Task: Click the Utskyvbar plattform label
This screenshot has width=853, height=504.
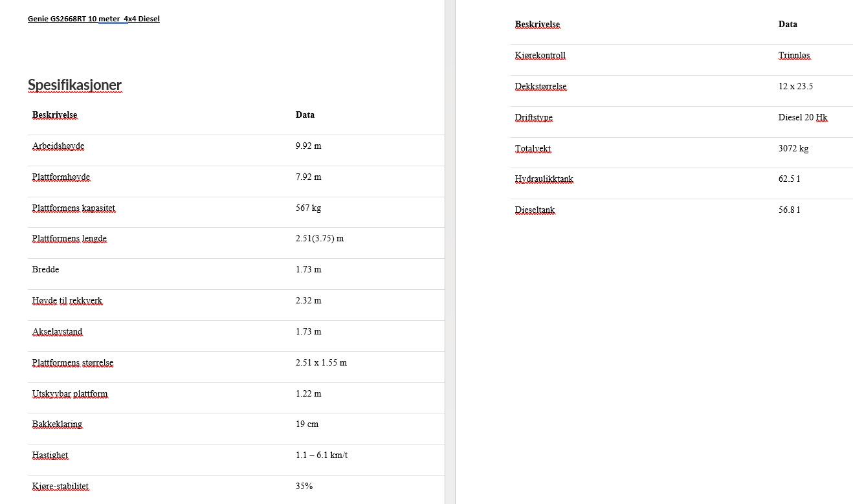Action: point(70,394)
